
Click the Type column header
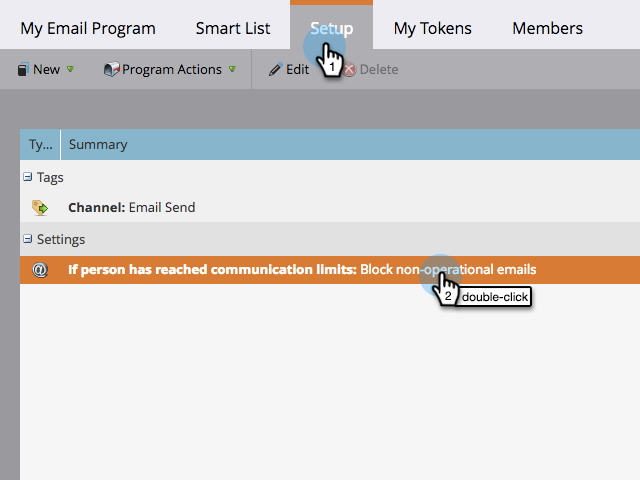click(40, 145)
